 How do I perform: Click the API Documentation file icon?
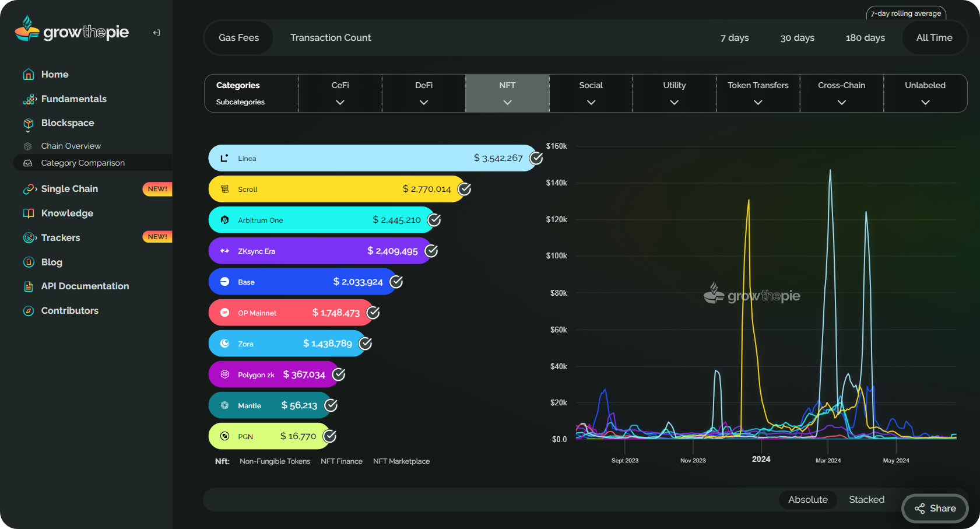pyautogui.click(x=28, y=286)
